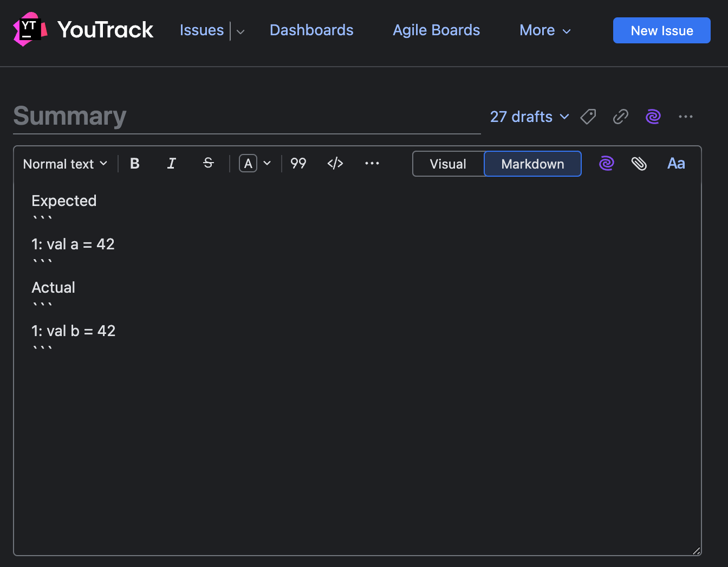This screenshot has height=567, width=728.
Task: Expand text color dropdown arrow
Action: click(x=267, y=164)
